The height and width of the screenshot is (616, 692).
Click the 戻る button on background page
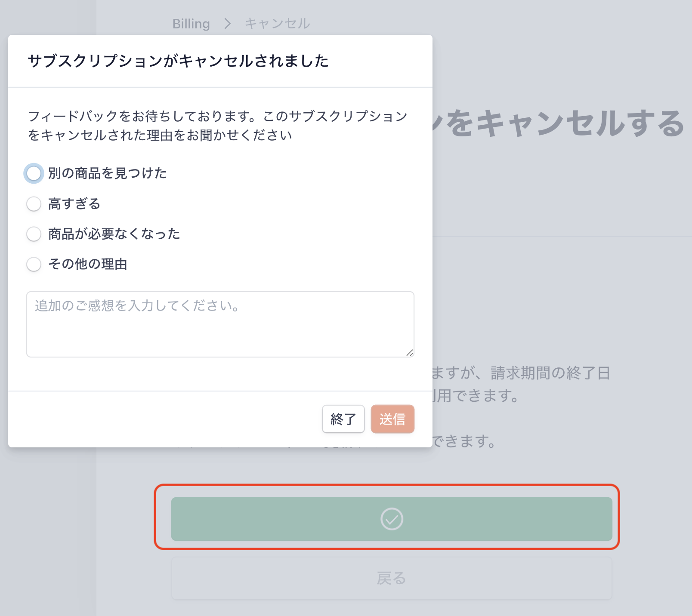(x=392, y=578)
